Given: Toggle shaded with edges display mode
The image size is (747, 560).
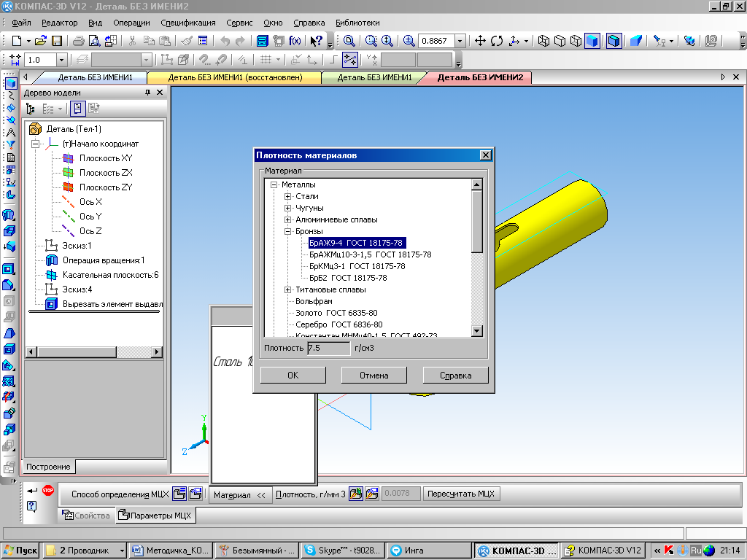Looking at the screenshot, I should pos(614,41).
